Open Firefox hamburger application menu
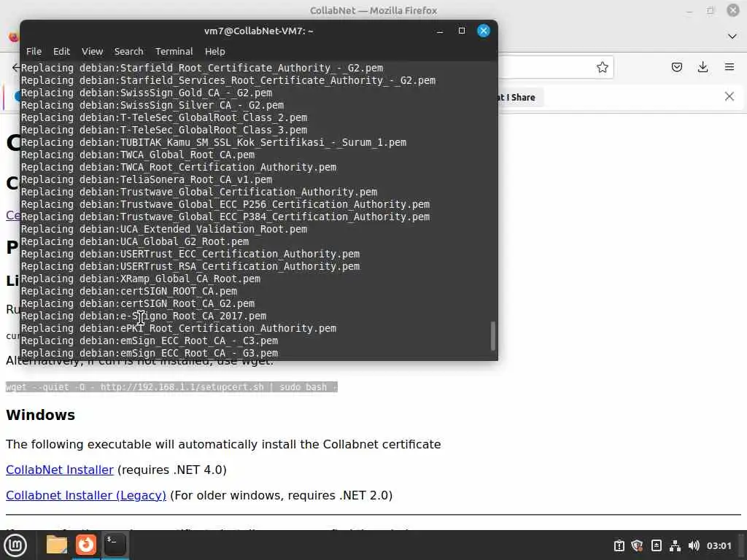747x560 pixels. pyautogui.click(x=729, y=67)
